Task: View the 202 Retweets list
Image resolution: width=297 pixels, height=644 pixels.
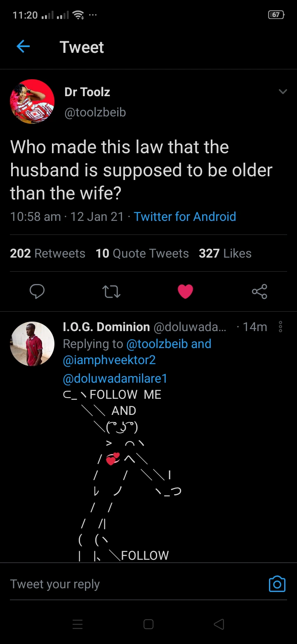Action: tap(47, 253)
